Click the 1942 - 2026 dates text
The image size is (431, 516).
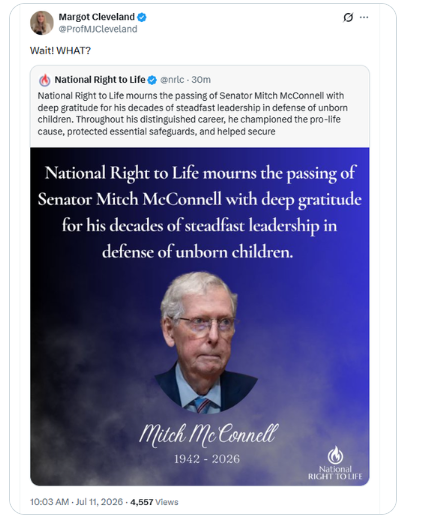click(207, 459)
